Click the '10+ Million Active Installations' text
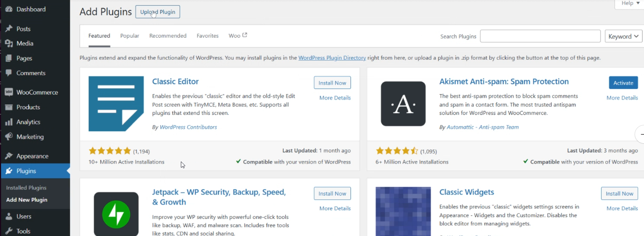 coord(126,162)
